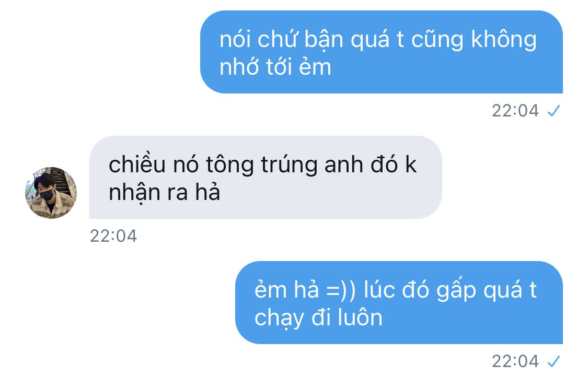Viewport: 588px width, 378px height.
Task: Click the text 'chạy đi luôn'
Action: point(318,317)
